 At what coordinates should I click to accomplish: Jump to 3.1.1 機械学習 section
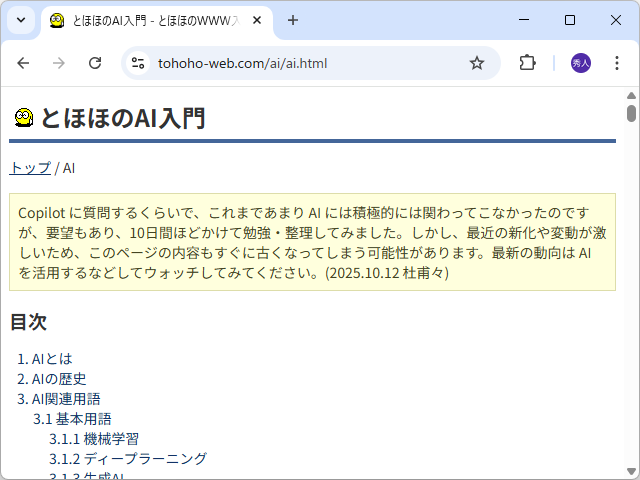[x=94, y=439]
